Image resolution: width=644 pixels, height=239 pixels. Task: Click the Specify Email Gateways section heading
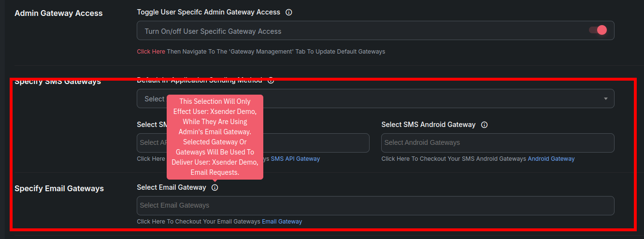point(59,188)
